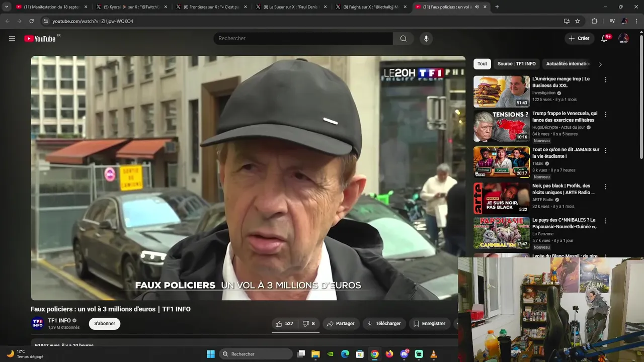Screen dimensions: 644x362
Task: Open YouTube notifications bell
Action: (x=605, y=39)
